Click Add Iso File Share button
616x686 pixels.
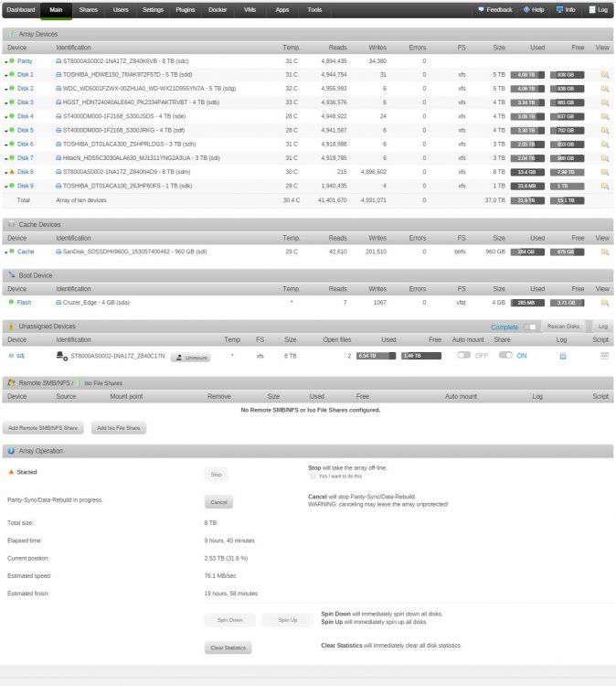[x=119, y=428]
